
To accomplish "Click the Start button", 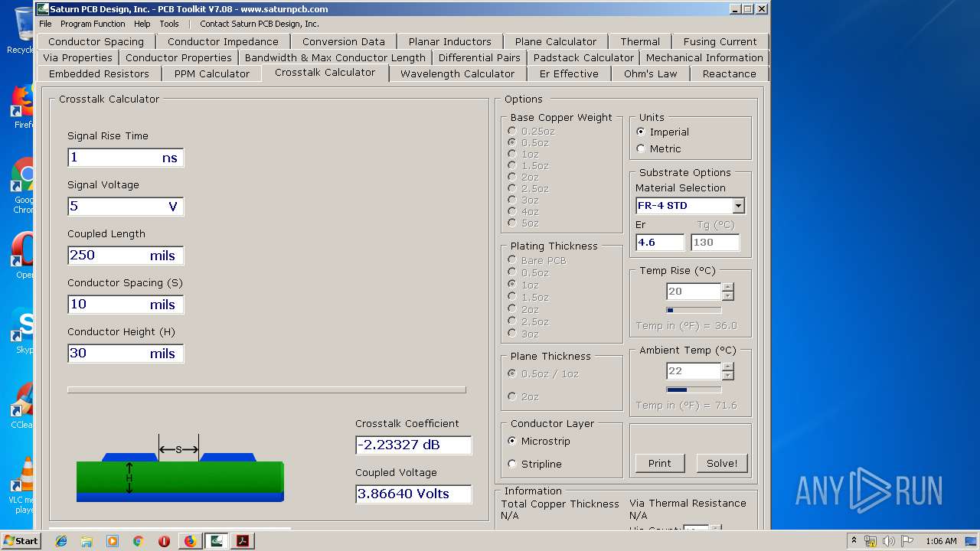I will (21, 541).
